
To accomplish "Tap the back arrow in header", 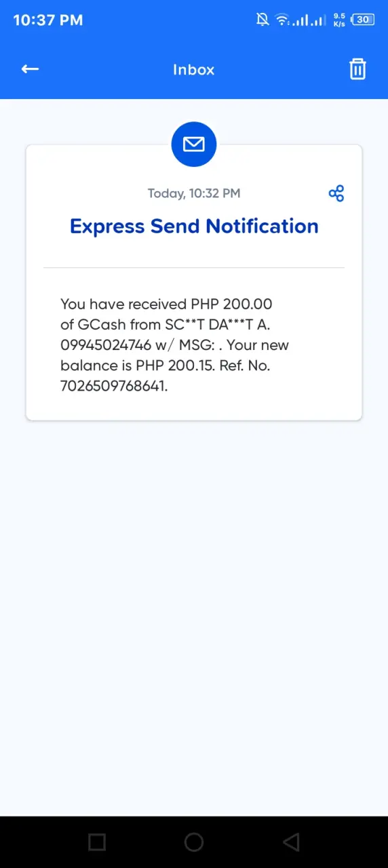I will (x=30, y=68).
